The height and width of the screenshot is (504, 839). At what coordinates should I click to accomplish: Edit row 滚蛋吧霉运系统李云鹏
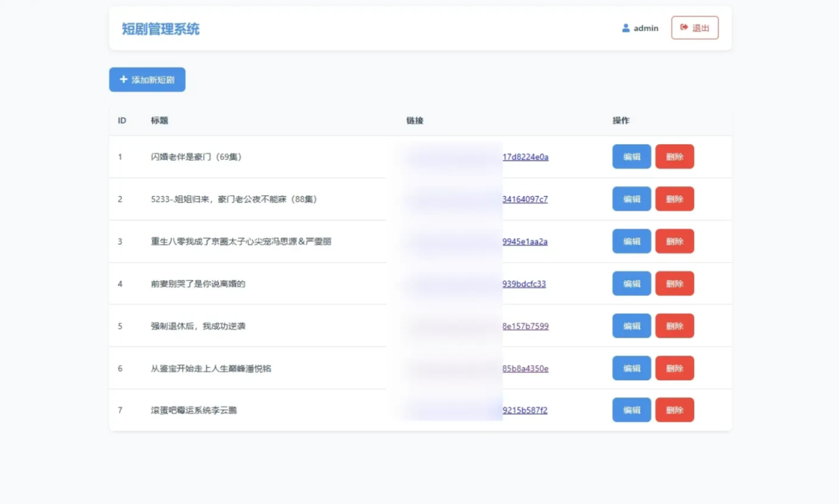point(632,410)
